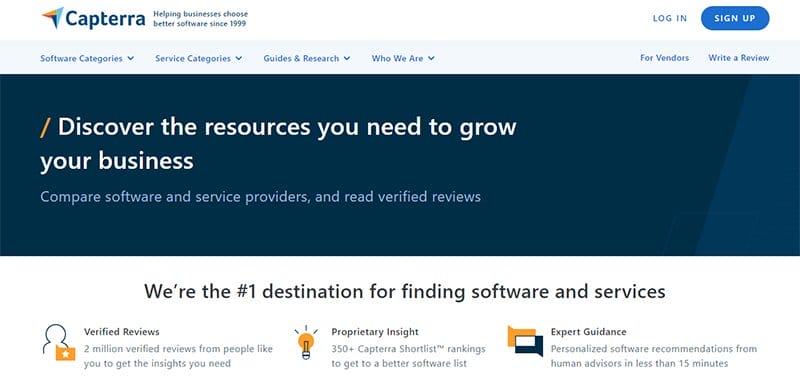Click the 'Discover the resources you need' headline
The image size is (800, 380).
tap(279, 144)
